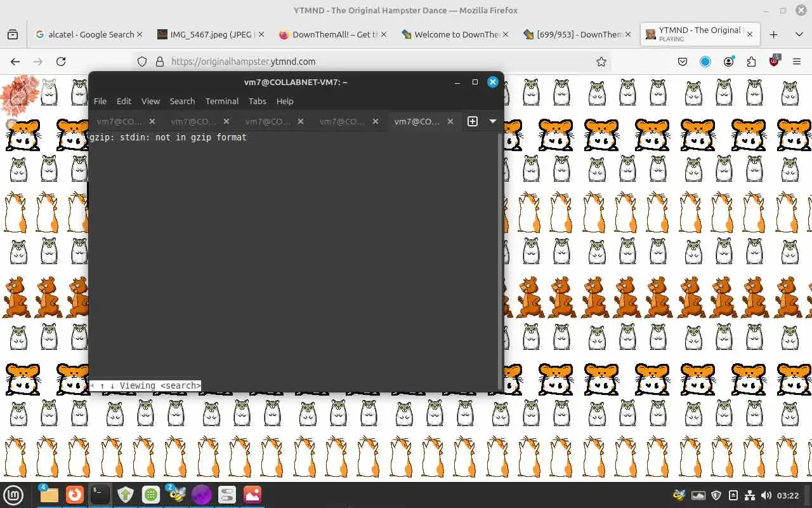Expand the terminal tab list dropdown

pos(493,121)
